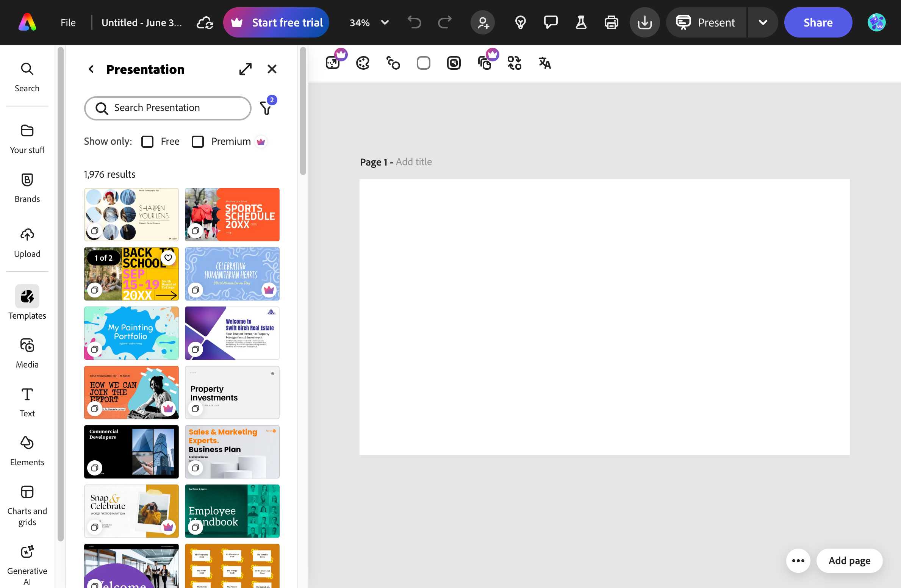The image size is (901, 588).
Task: Open the color theme palette icon
Action: click(x=363, y=63)
